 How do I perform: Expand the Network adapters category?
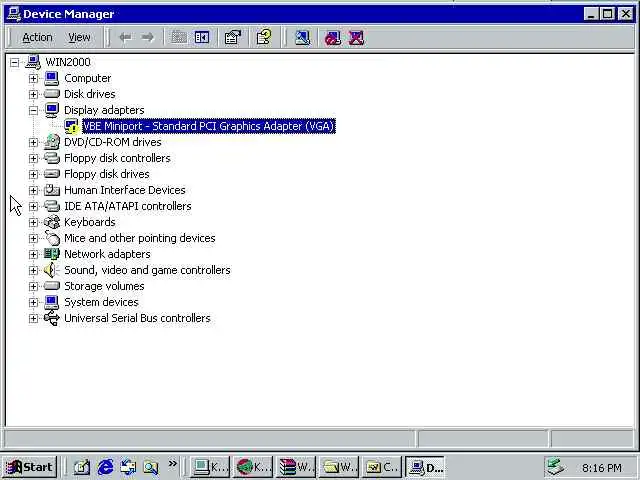(x=33, y=254)
